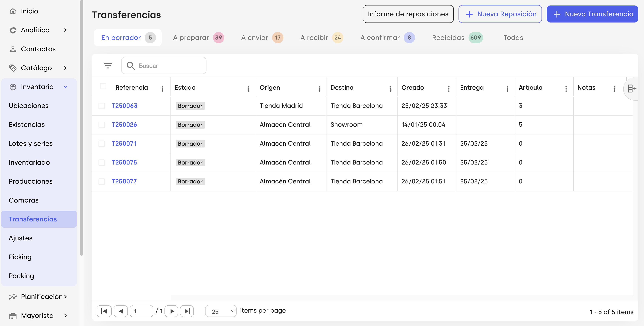Viewport: 644px width, 326px height.
Task: Click the Catálogo tag icon
Action: point(13,68)
